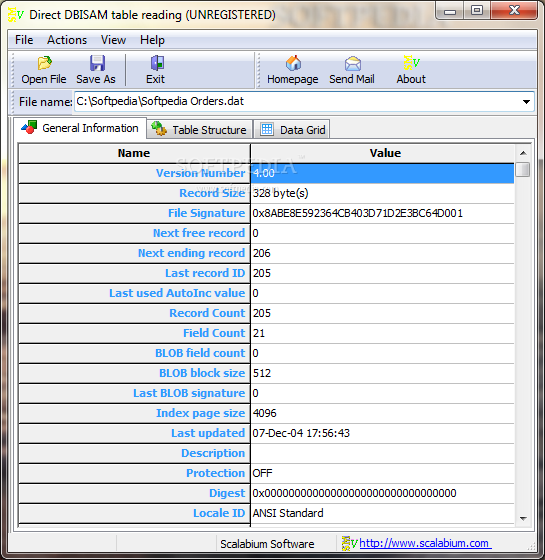Expand the File name dropdown arrow

(x=526, y=101)
